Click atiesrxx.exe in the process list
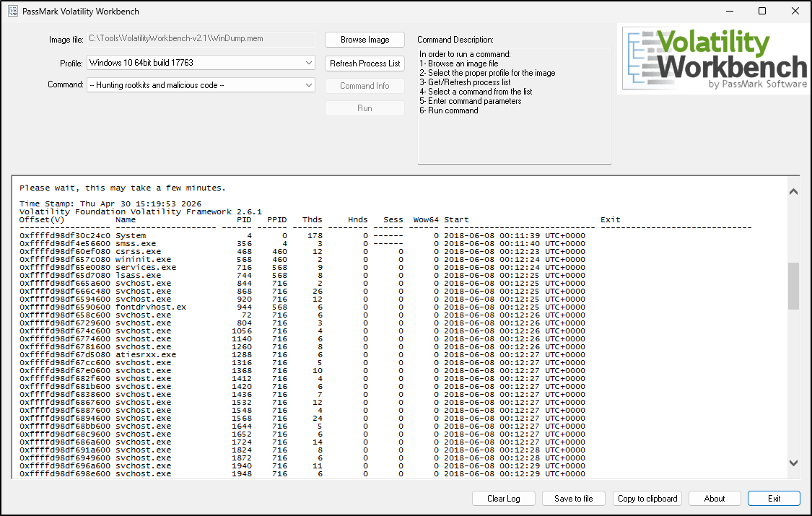812x516 pixels. (146, 354)
